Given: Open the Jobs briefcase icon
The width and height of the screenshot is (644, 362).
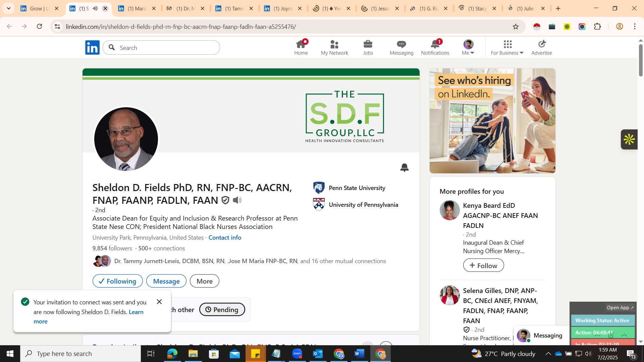Looking at the screenshot, I should pyautogui.click(x=368, y=47).
